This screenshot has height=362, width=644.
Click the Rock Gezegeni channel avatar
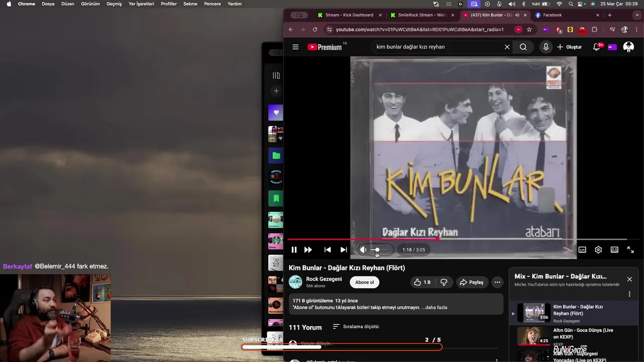[x=295, y=282]
